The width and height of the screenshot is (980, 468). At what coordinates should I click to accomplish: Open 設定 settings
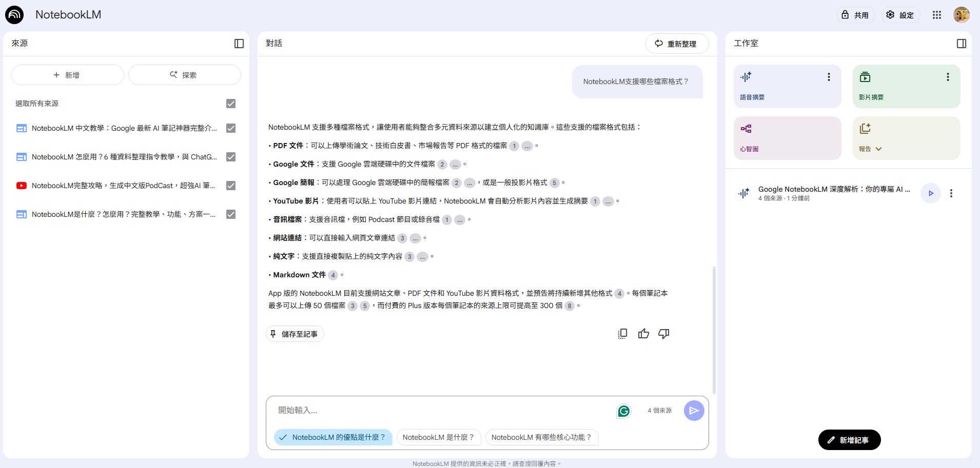[900, 15]
